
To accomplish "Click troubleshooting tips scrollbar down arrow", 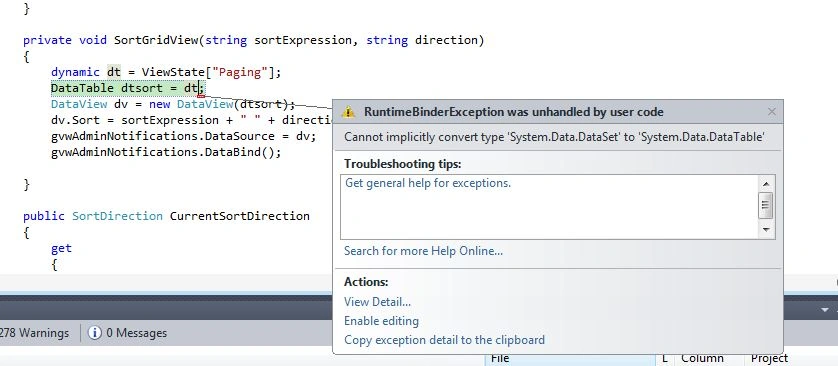I will [x=765, y=230].
